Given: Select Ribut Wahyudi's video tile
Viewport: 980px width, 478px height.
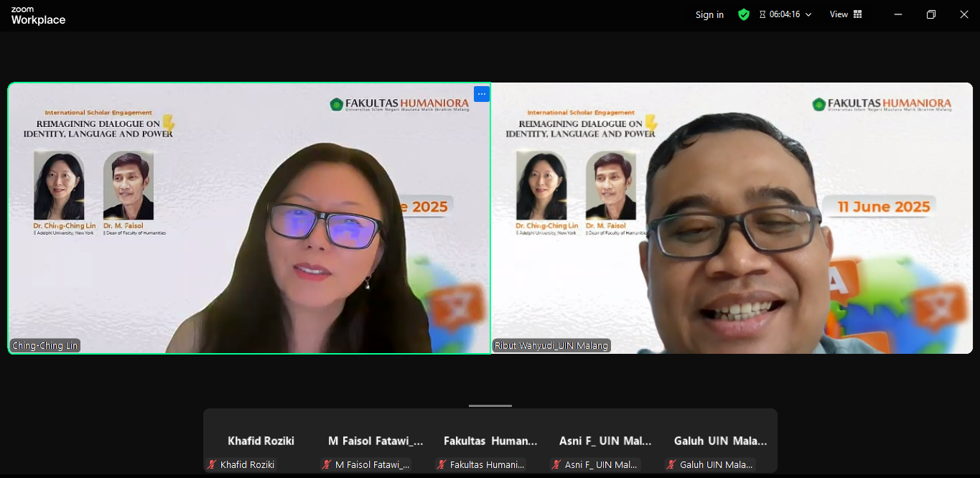Looking at the screenshot, I should pyautogui.click(x=732, y=217).
